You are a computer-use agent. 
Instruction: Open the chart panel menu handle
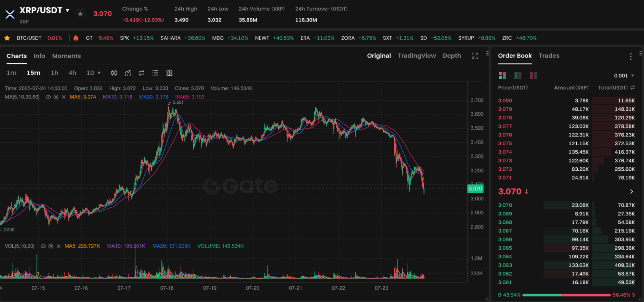487,53
